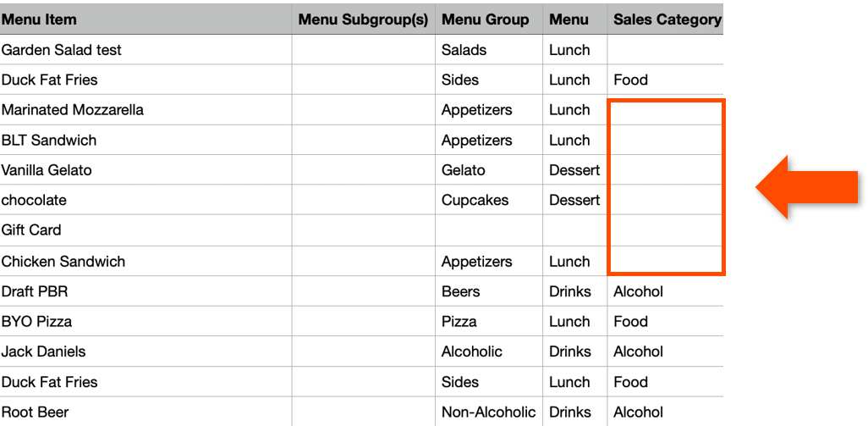Click the "Sales Category" column header
The height and width of the screenshot is (426, 868).
(667, 19)
